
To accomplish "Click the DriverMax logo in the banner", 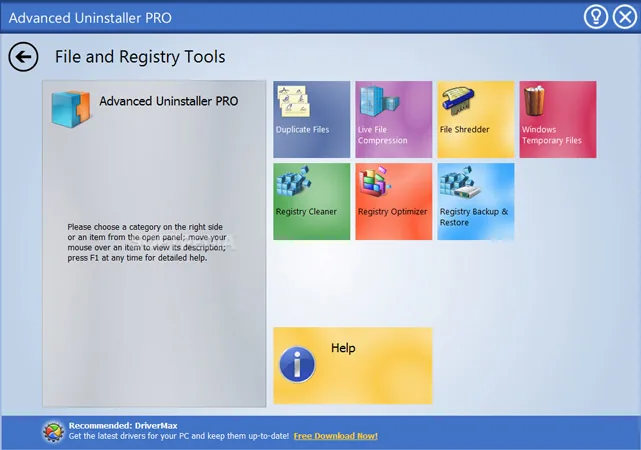I will click(53, 432).
